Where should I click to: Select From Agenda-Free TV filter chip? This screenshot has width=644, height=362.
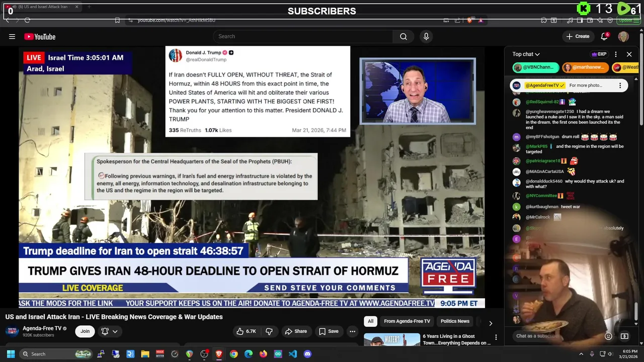[x=407, y=321]
